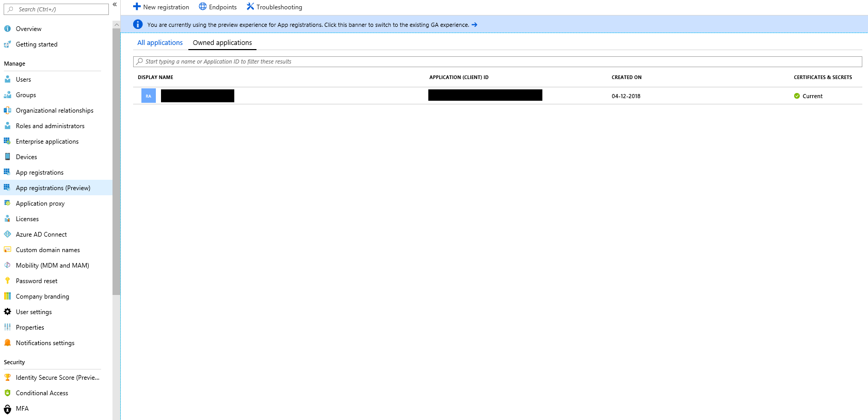Image resolution: width=868 pixels, height=420 pixels.
Task: Open Troubleshooting from the toolbar
Action: pyautogui.click(x=274, y=7)
